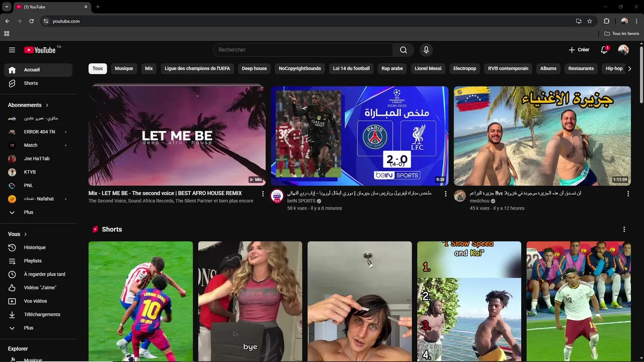Open PNL subscription channel
Screen dimensions: 644x362
pos(38,186)
